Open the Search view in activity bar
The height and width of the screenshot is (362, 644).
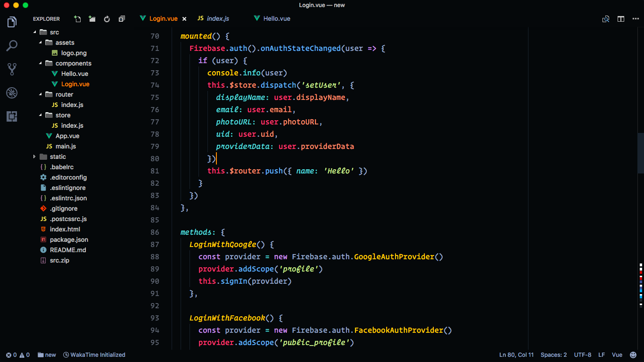(x=12, y=46)
